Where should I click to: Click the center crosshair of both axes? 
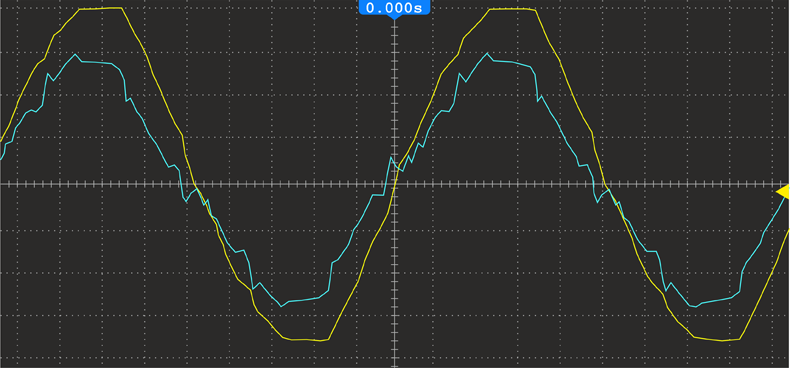(394, 185)
